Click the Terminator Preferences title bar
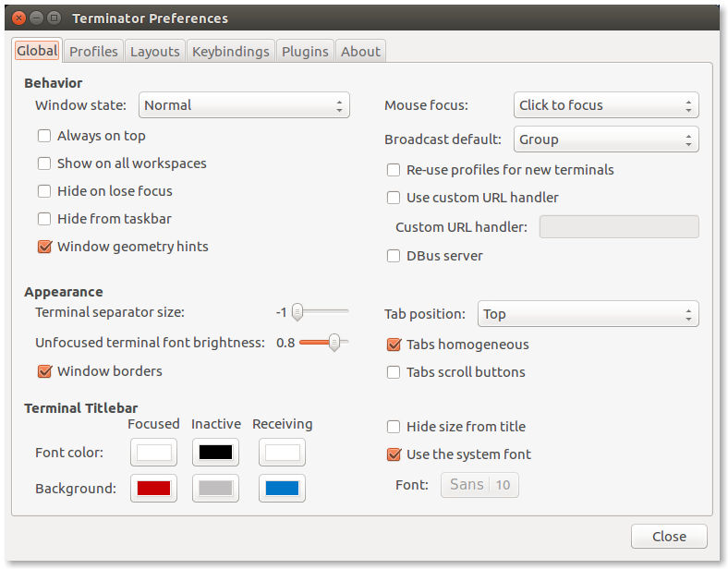 [x=362, y=18]
